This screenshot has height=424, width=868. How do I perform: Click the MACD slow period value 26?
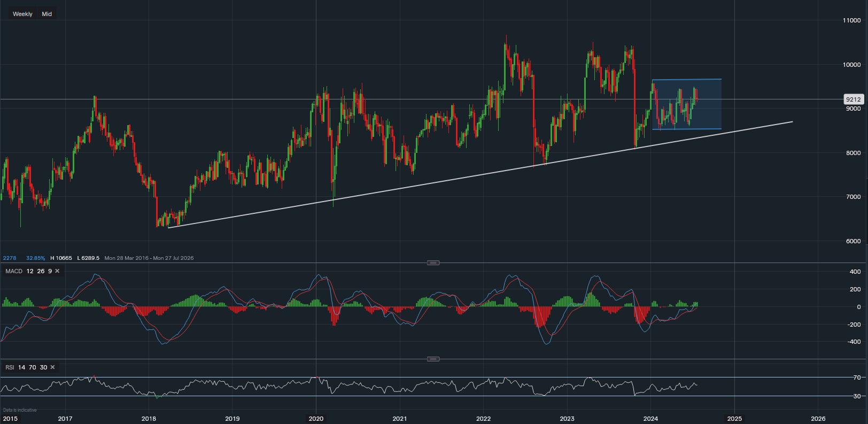pyautogui.click(x=41, y=271)
